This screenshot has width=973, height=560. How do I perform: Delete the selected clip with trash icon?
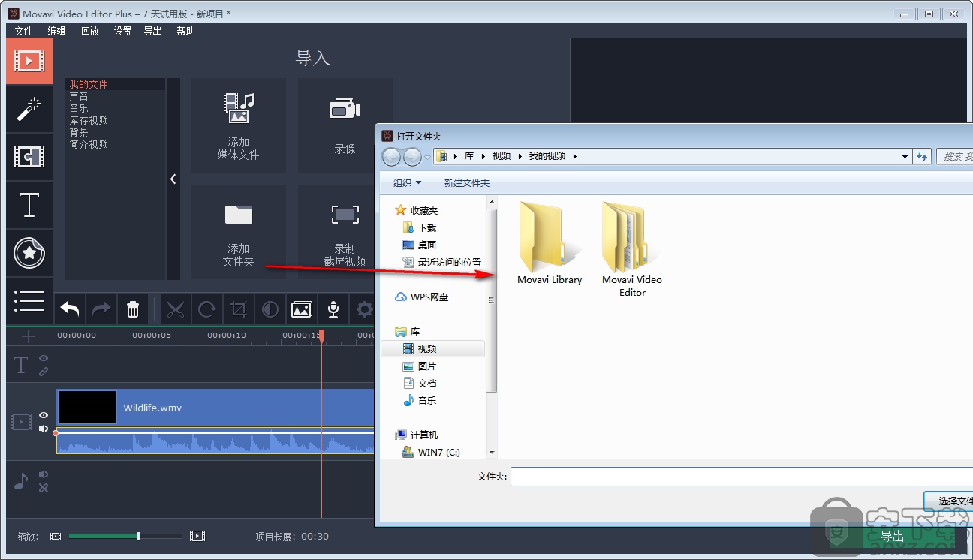click(x=133, y=309)
